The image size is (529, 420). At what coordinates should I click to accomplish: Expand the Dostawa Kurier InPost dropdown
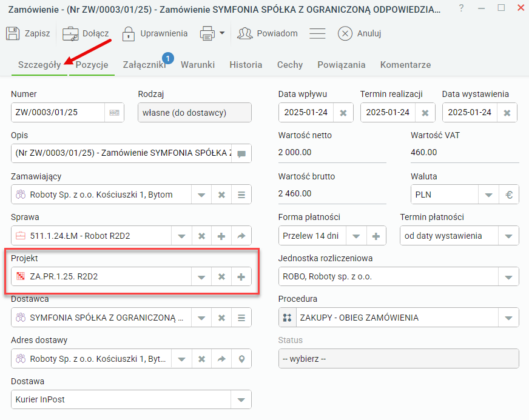[x=241, y=400]
